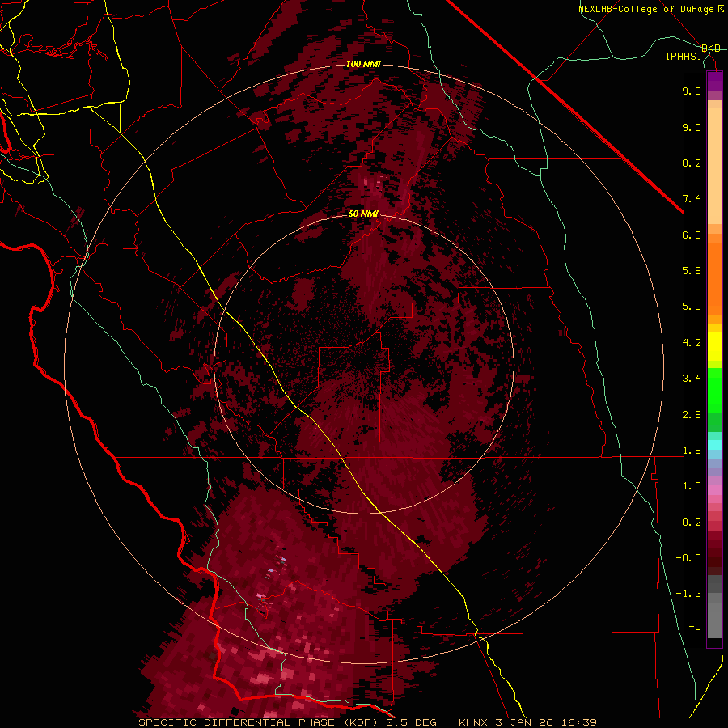Screen dimensions: 728x728
Task: Click the 7.4 scale label
Action: point(692,199)
